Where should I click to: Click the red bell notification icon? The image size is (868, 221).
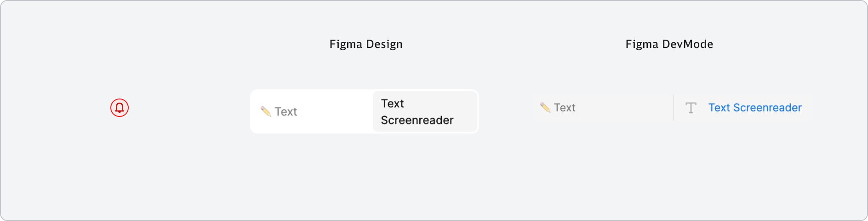pyautogui.click(x=120, y=108)
